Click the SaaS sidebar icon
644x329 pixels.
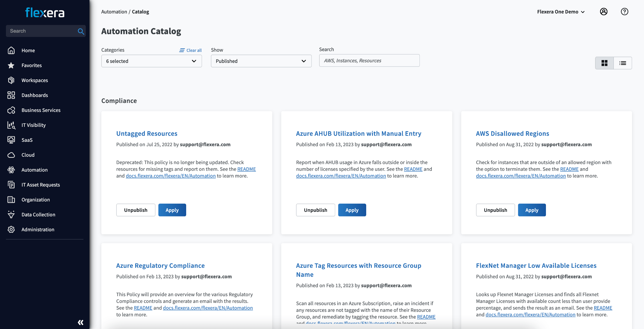[11, 139]
